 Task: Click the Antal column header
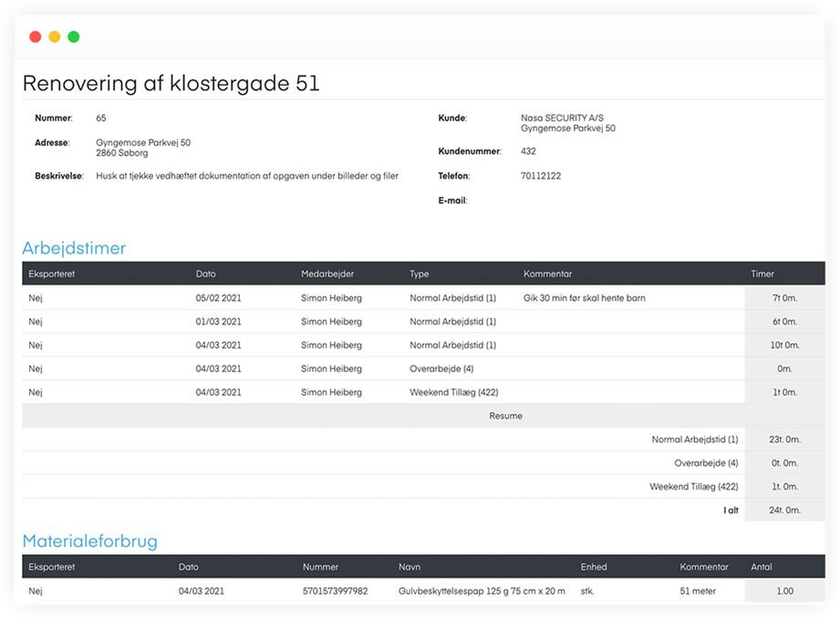(x=761, y=567)
